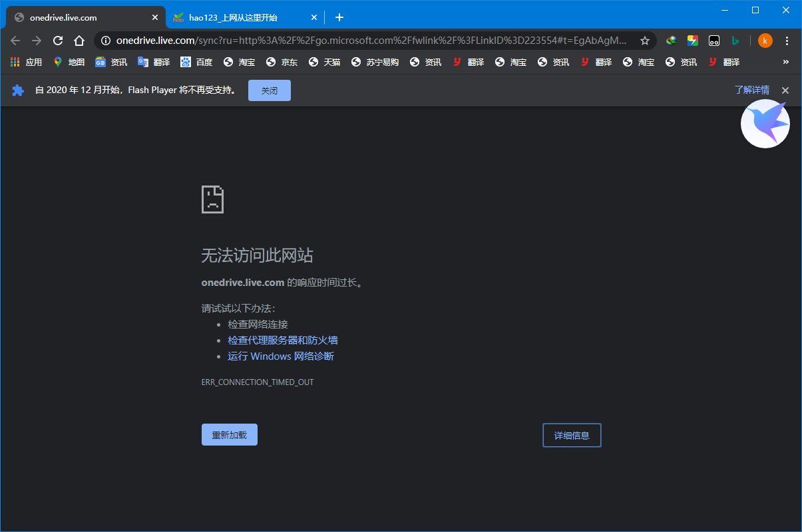Click the floating blue bird icon
Screen dimensions: 802x532
pyautogui.click(x=765, y=124)
